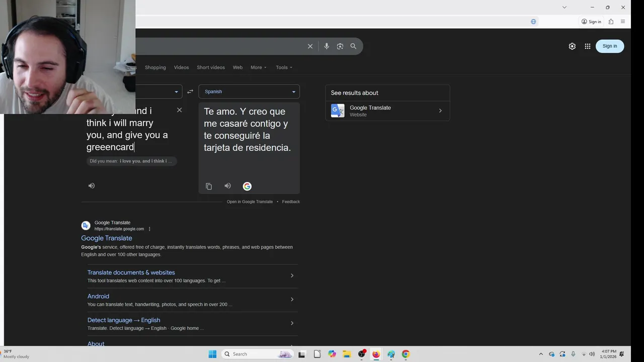Expand the Android sitelink row

(x=292, y=300)
